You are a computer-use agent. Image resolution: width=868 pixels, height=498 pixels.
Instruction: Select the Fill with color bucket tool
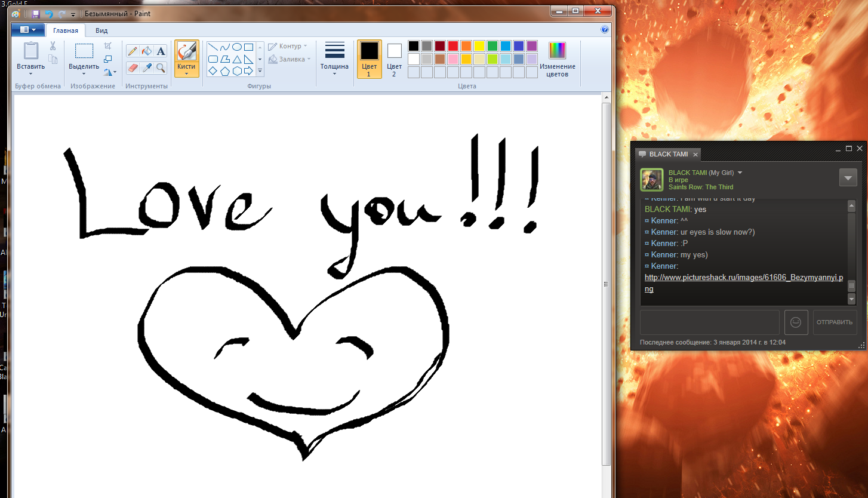(147, 51)
